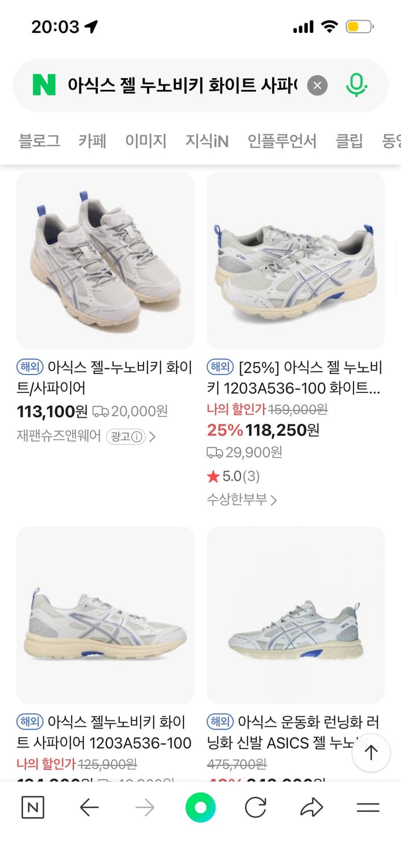Tap the scroll-to-top arrow button
Image resolution: width=401 pixels, height=868 pixels.
pos(371,752)
